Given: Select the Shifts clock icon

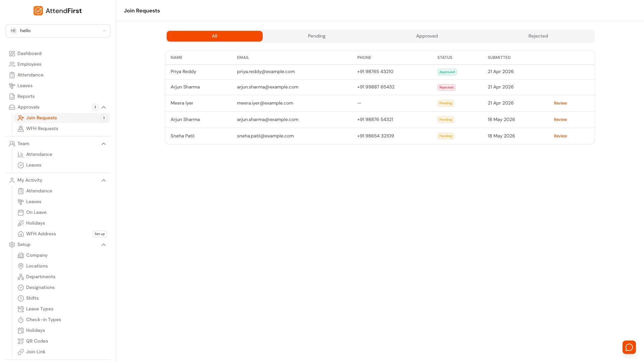Looking at the screenshot, I should [21, 298].
